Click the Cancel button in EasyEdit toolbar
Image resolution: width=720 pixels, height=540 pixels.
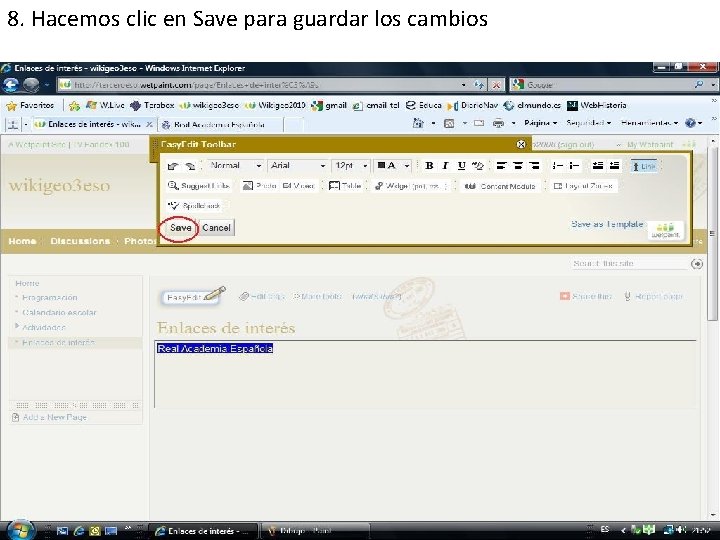tap(216, 228)
